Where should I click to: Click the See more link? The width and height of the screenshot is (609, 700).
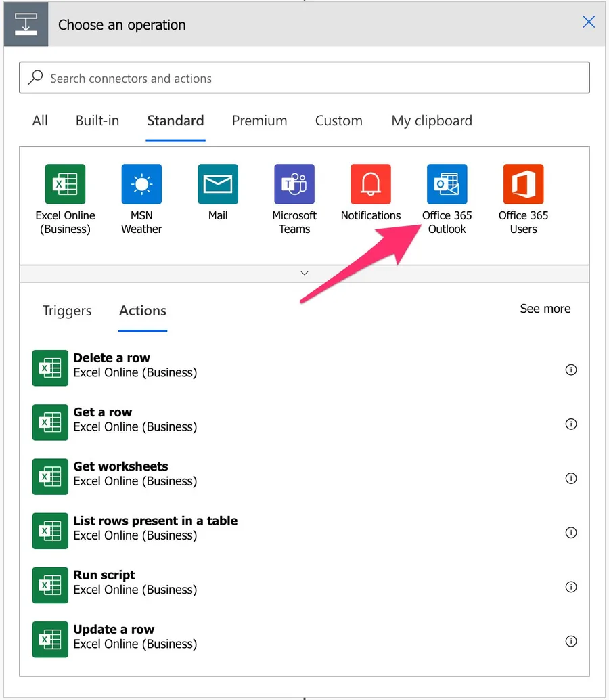[545, 309]
